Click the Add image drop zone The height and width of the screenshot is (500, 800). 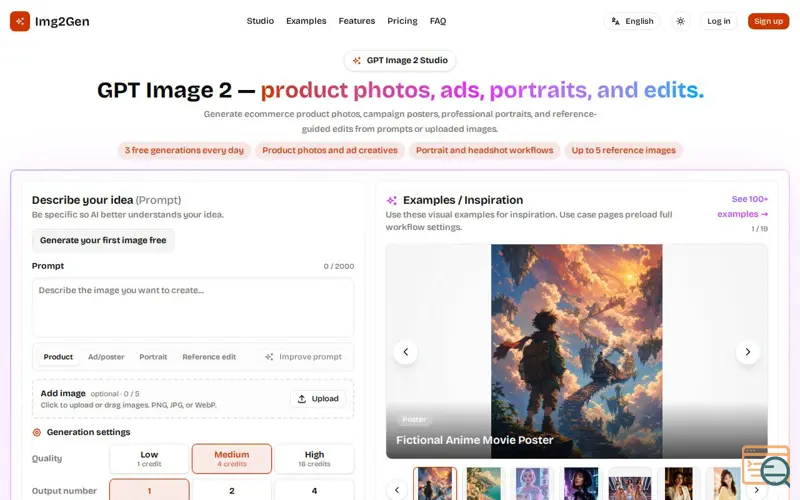click(193, 398)
